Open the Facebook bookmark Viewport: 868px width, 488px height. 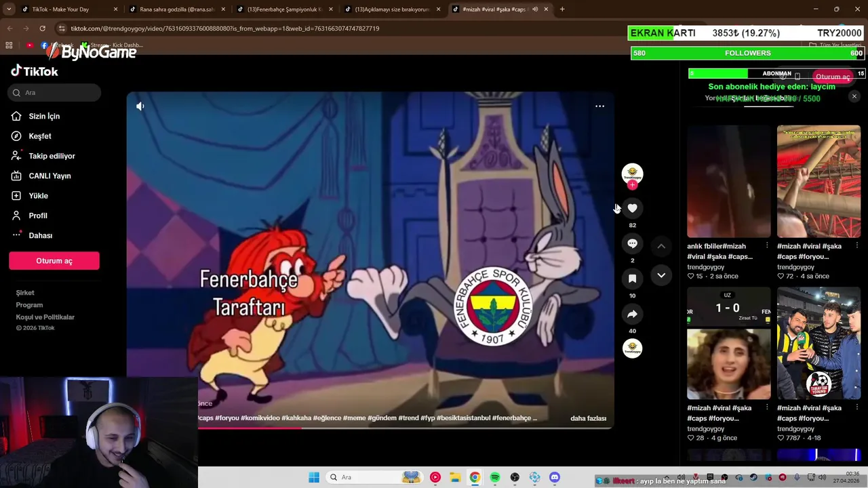coord(58,45)
